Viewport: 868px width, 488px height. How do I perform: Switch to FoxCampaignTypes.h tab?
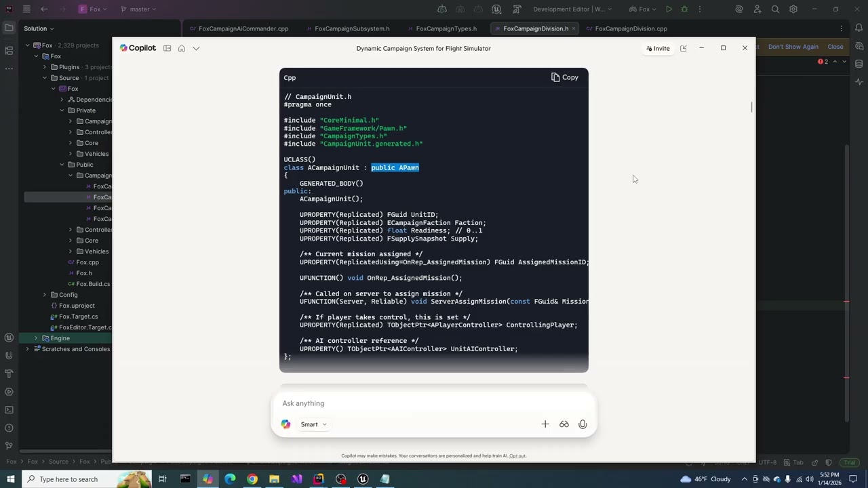[x=441, y=28]
